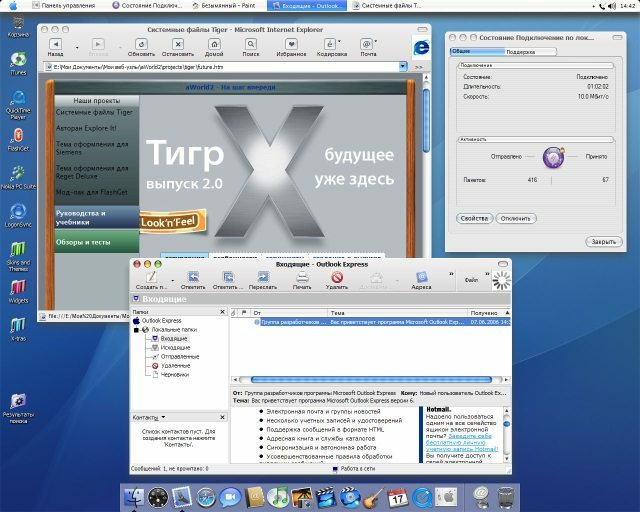
Task: Click Закрыть in connection status window
Action: coord(604,241)
